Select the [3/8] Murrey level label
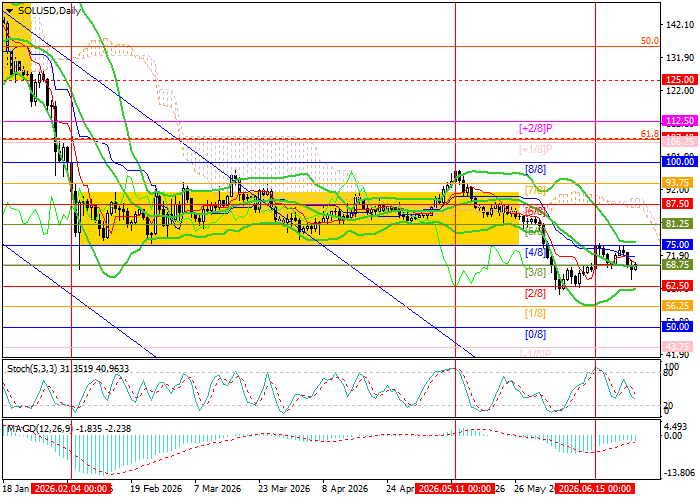 tap(535, 272)
